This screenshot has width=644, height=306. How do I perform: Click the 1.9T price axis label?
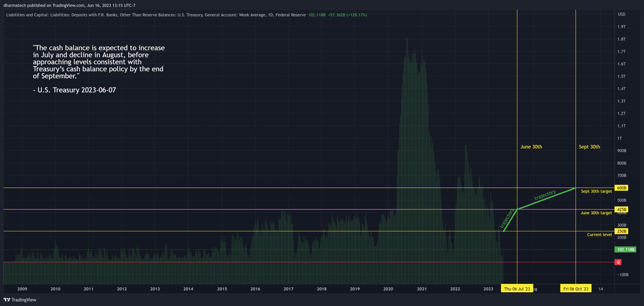(x=621, y=27)
